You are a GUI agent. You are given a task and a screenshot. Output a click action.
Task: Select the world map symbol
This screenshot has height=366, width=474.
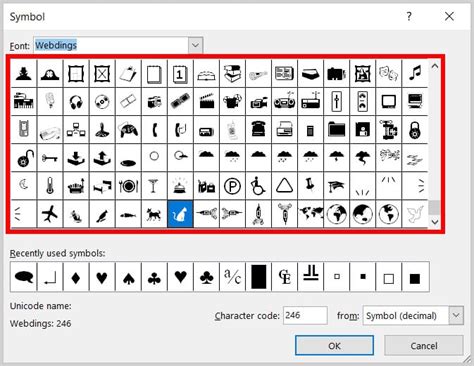click(311, 214)
